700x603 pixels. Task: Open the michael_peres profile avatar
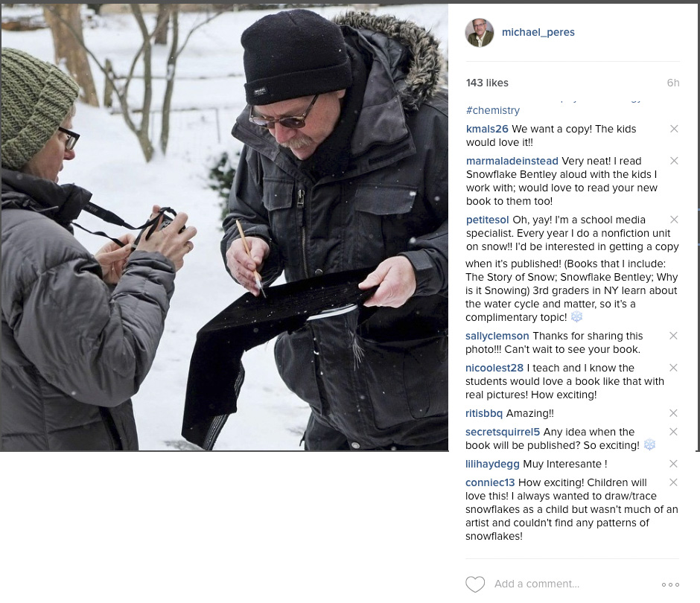tap(480, 33)
